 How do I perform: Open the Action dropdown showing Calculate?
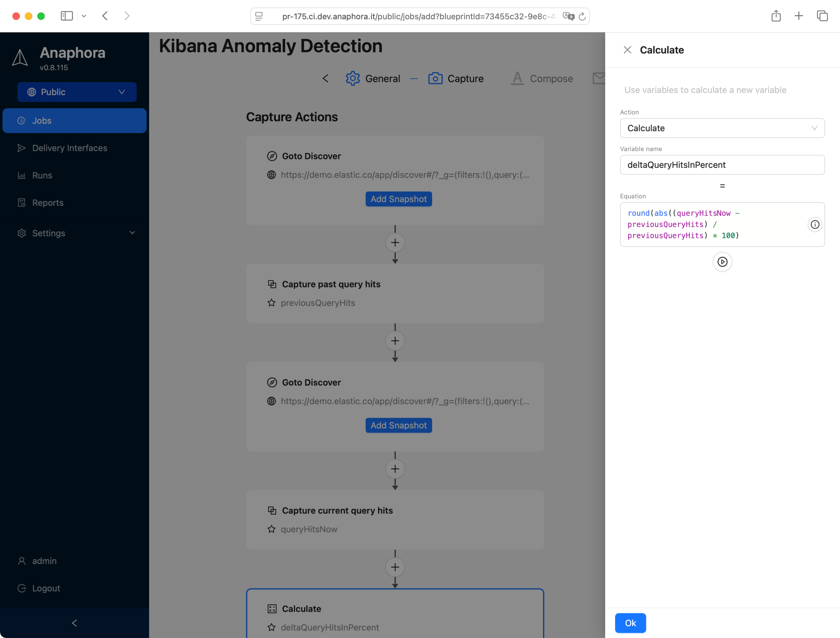pos(722,128)
